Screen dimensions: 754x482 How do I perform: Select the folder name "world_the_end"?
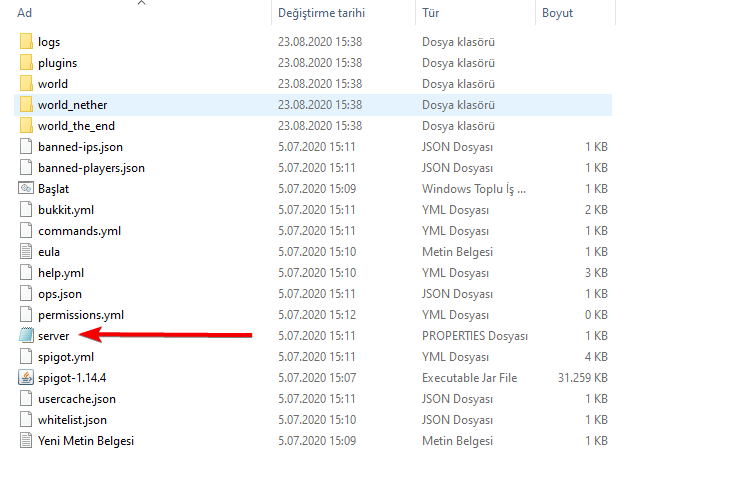[x=76, y=126]
